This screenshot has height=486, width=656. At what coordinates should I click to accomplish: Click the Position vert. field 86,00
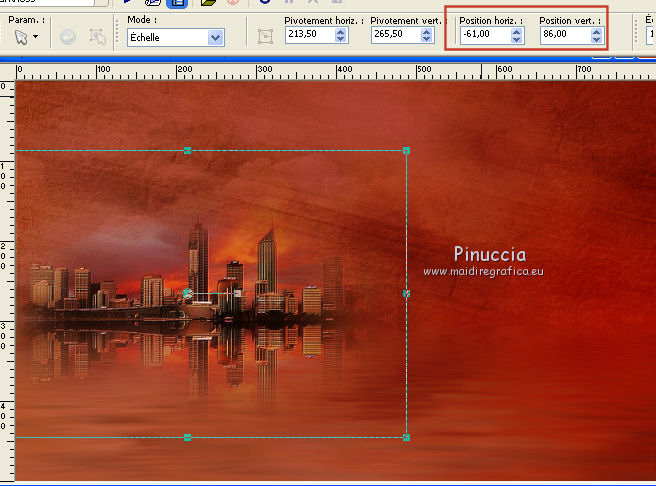pos(566,35)
